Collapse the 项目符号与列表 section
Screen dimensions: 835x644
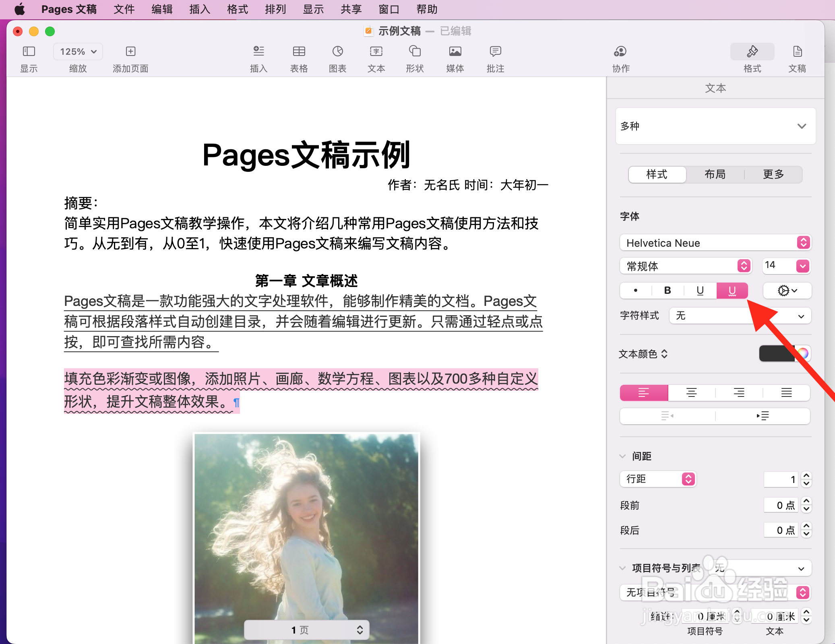coord(622,568)
